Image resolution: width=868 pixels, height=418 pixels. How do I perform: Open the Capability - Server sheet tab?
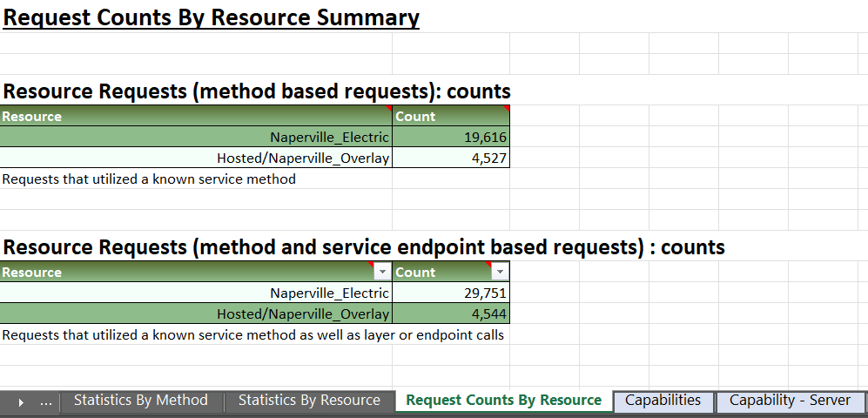(x=790, y=401)
